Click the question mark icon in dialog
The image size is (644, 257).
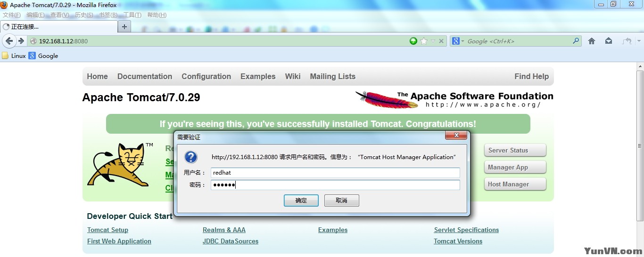[x=191, y=157]
